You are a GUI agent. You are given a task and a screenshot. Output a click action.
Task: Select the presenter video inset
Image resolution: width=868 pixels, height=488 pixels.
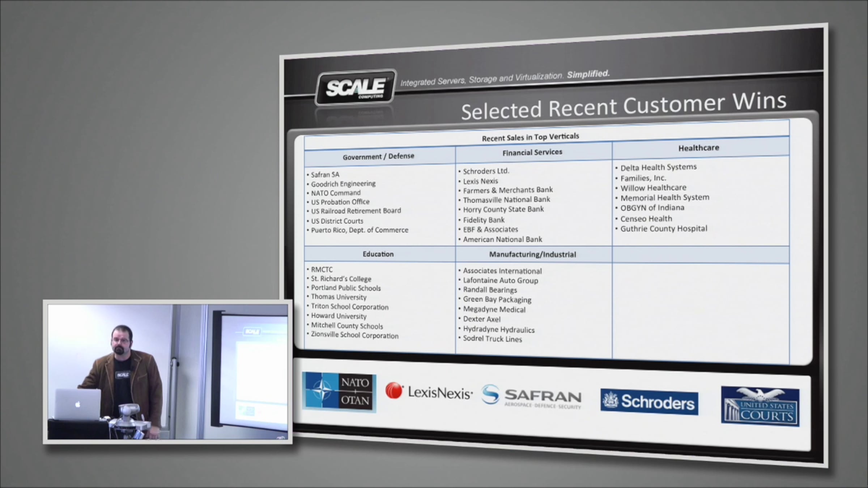point(168,372)
